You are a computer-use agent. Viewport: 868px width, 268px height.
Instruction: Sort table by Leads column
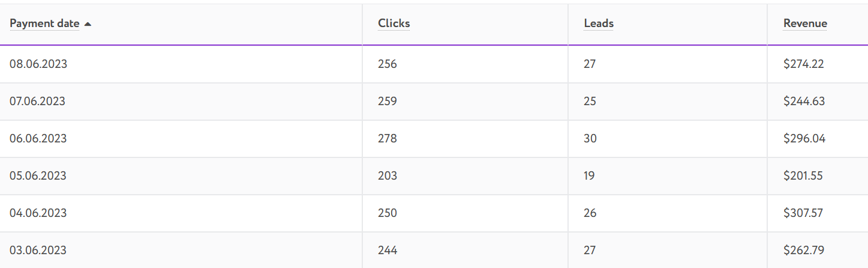point(599,23)
